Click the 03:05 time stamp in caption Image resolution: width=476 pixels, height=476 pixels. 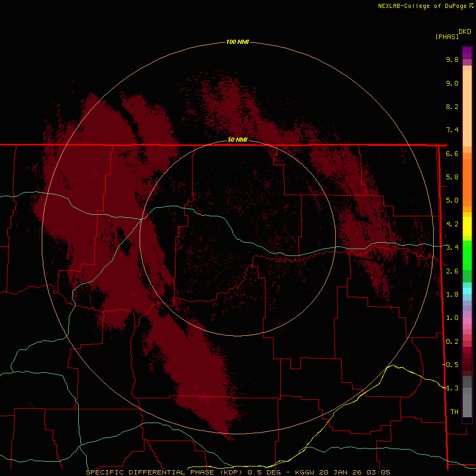[378, 472]
